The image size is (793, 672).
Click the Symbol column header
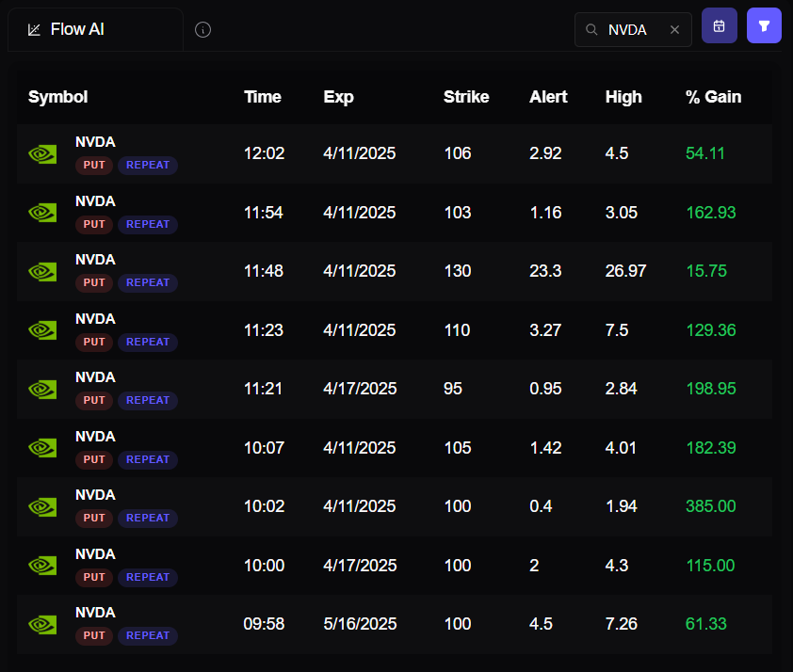click(x=58, y=97)
